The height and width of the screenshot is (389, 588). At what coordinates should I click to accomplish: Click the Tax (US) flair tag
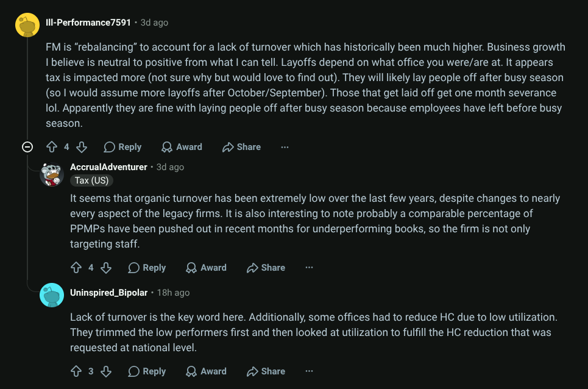[x=91, y=180]
